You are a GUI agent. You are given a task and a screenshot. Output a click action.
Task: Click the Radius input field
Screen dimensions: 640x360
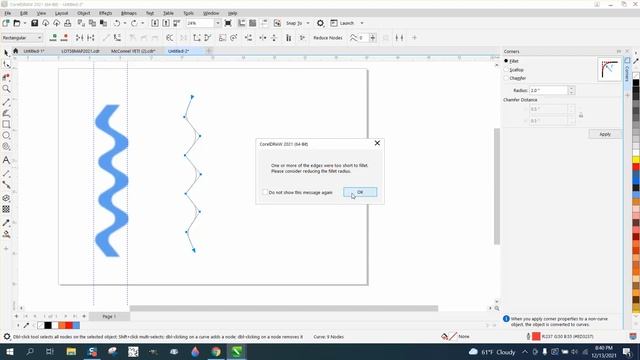click(x=548, y=90)
